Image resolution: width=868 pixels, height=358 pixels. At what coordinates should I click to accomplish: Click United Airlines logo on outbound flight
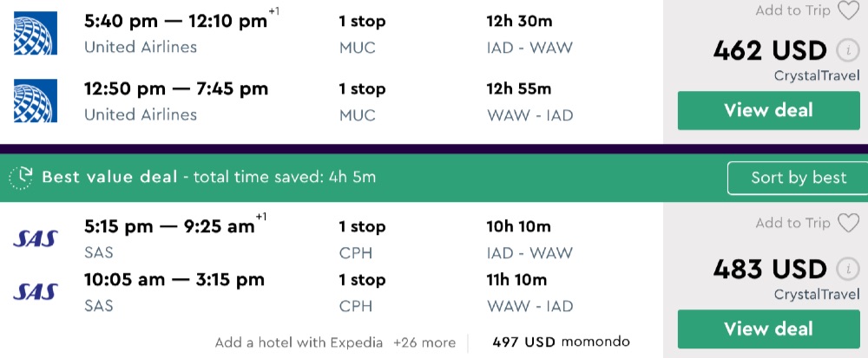click(36, 33)
